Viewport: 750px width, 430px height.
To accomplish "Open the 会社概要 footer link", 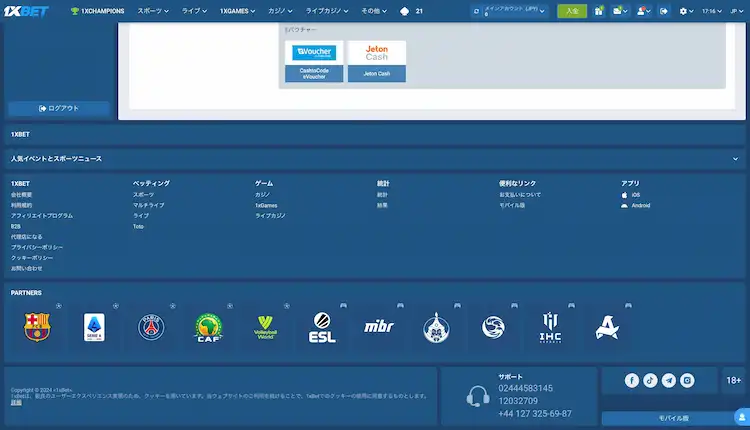I will (x=22, y=195).
